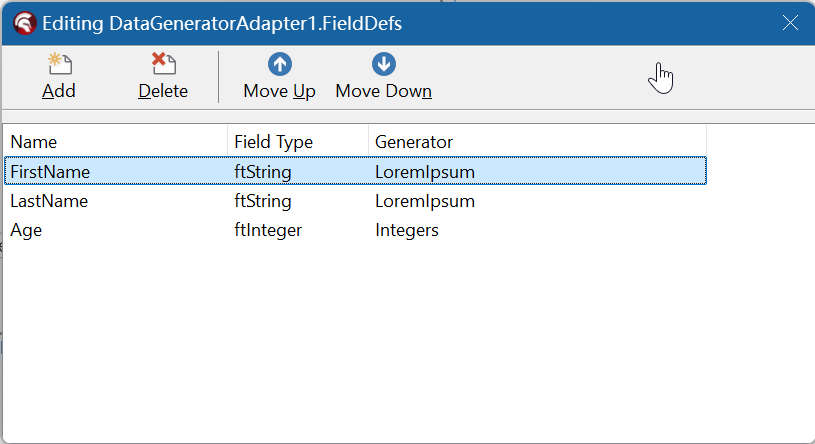Select the Age field row
Viewport: 815px width, 444px height.
click(x=26, y=230)
